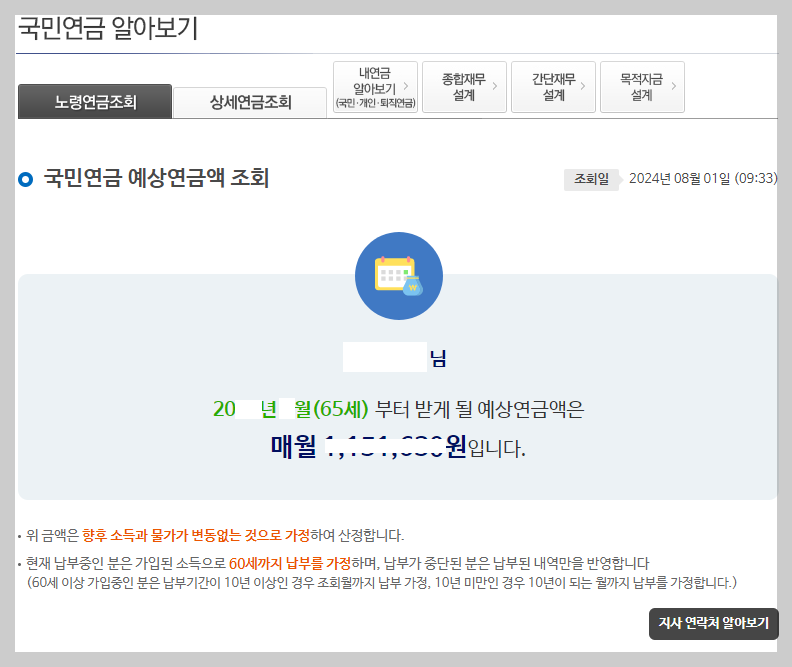
Task: Click chevron arrow on 내연금 알아보기
Action: pos(406,86)
